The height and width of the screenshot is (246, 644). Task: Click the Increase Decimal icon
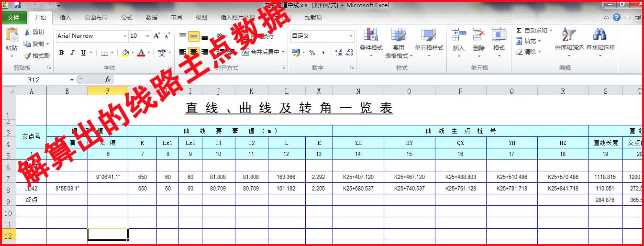338,53
